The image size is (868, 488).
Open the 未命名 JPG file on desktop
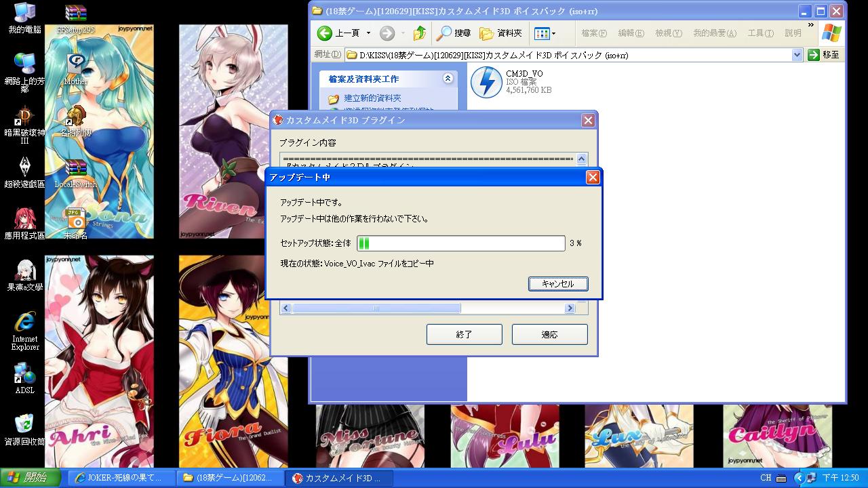pos(76,224)
